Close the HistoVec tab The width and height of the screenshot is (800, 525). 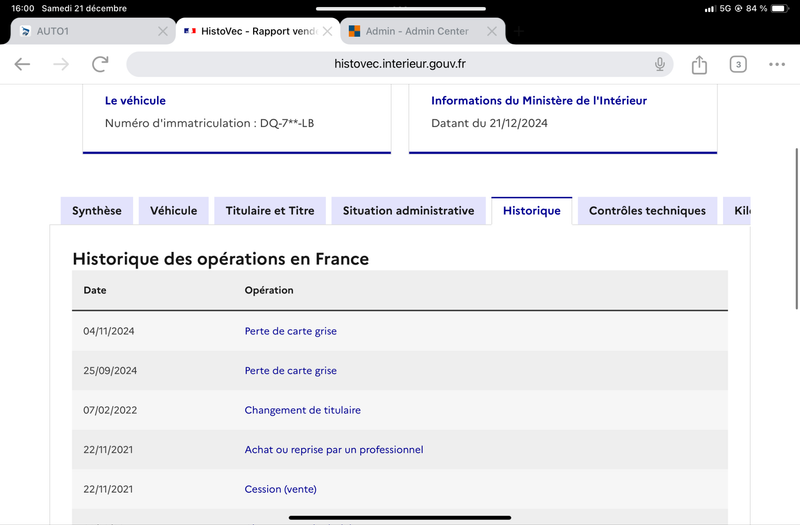[x=328, y=31]
